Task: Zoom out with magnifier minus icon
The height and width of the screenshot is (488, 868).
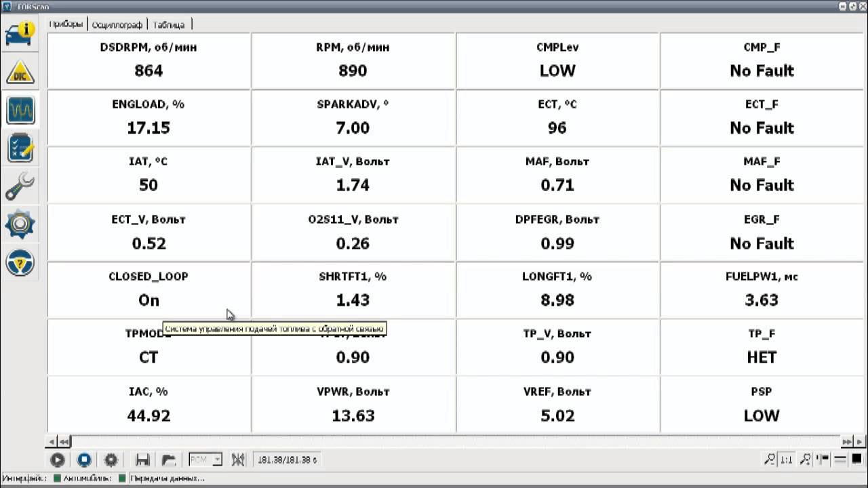Action: click(x=770, y=460)
